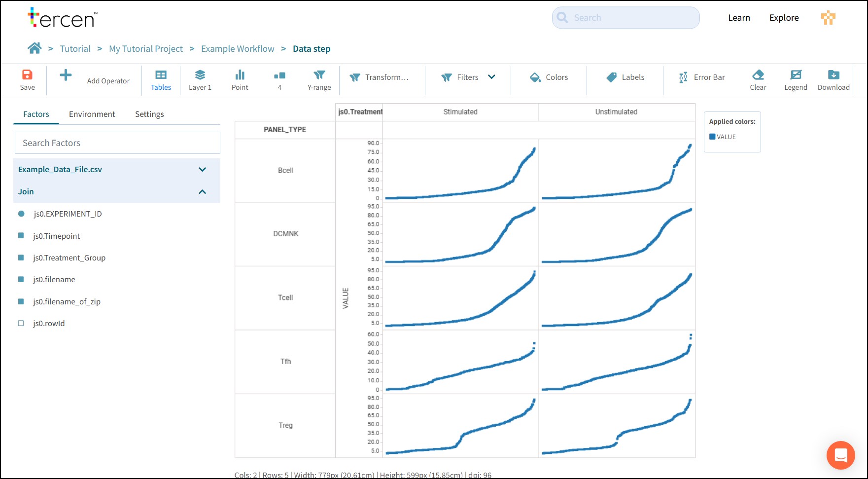Screen dimensions: 868x479
Task: Switch to the Environment tab
Action: pyautogui.click(x=92, y=114)
